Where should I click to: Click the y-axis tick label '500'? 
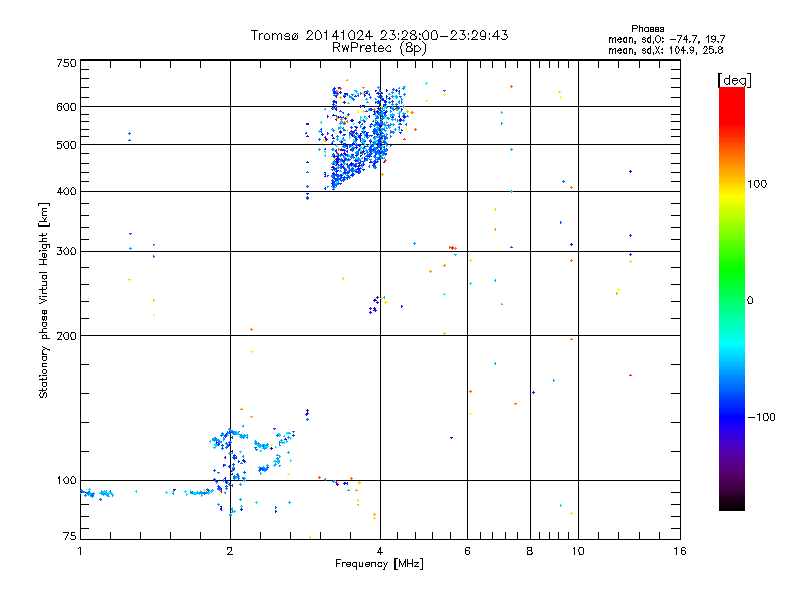tap(66, 145)
